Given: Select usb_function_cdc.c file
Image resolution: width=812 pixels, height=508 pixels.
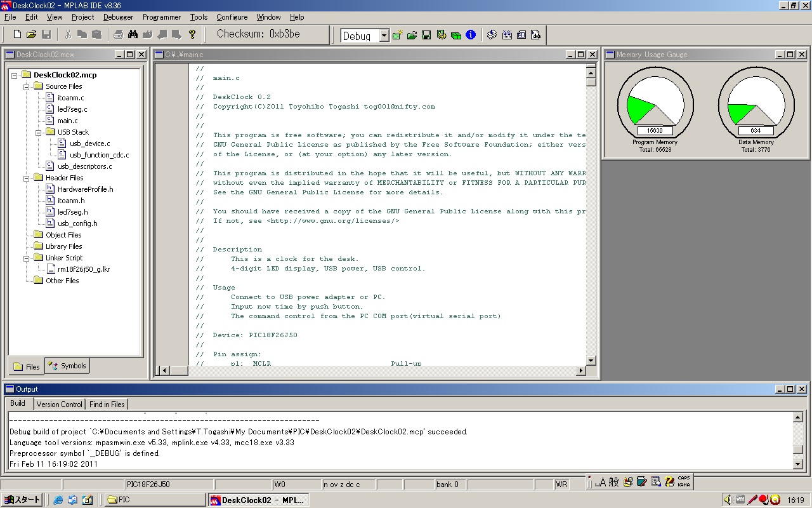Looking at the screenshot, I should (99, 155).
